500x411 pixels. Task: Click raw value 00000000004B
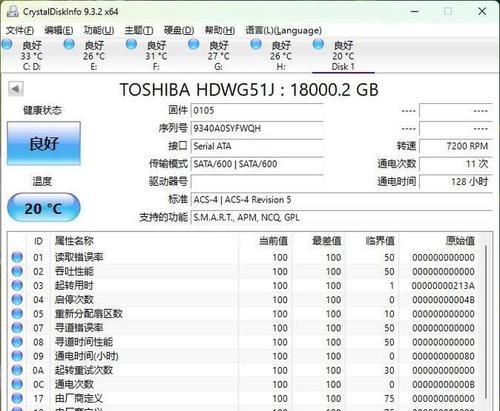pos(443,300)
